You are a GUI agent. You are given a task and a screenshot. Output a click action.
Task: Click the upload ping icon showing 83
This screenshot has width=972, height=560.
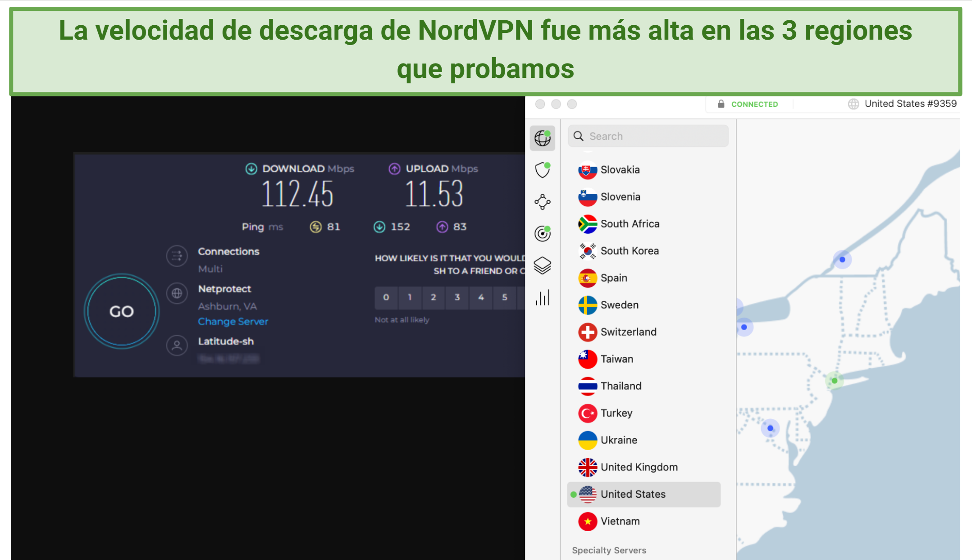click(x=442, y=227)
